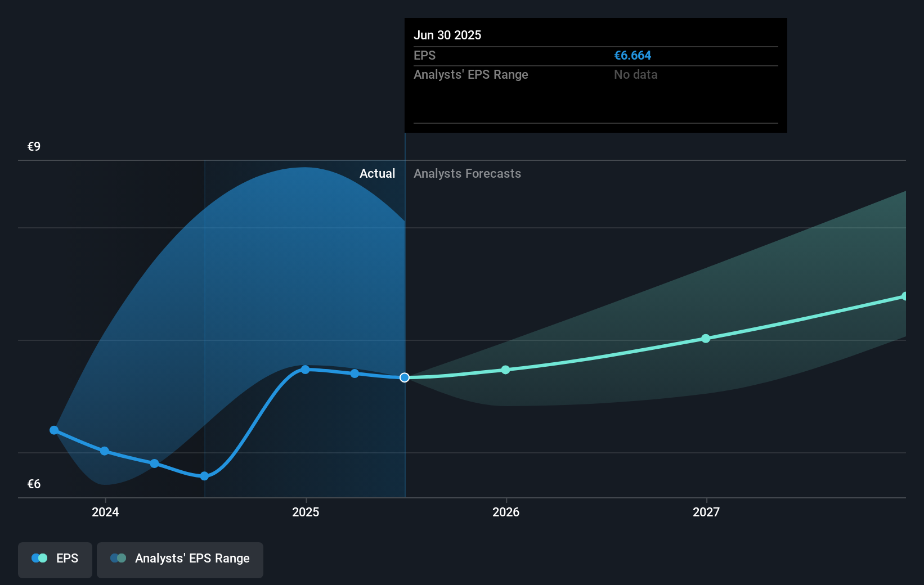The width and height of the screenshot is (924, 585).
Task: Click the Actual section label
Action: point(377,173)
